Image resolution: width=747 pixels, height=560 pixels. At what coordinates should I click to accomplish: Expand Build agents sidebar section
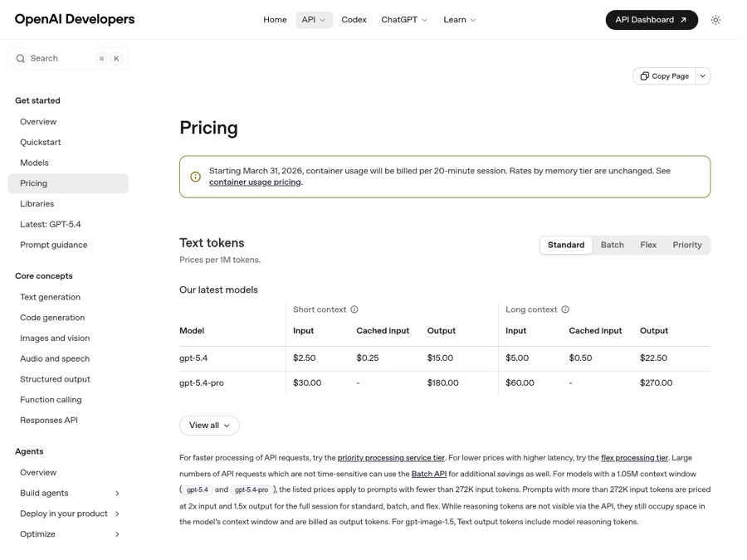pos(116,494)
